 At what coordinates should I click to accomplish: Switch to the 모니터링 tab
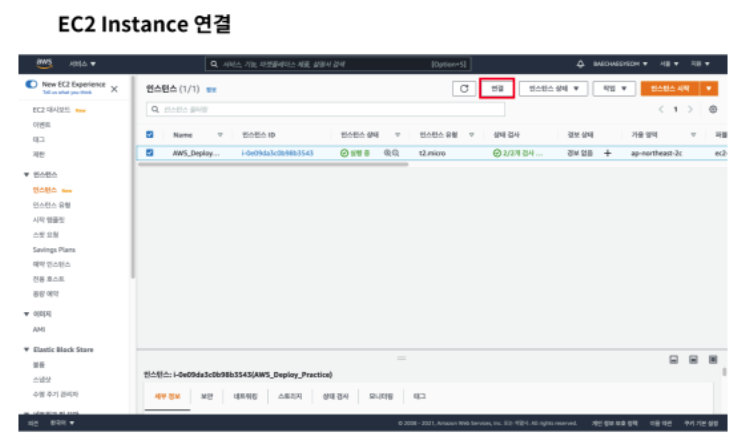pyautogui.click(x=381, y=396)
